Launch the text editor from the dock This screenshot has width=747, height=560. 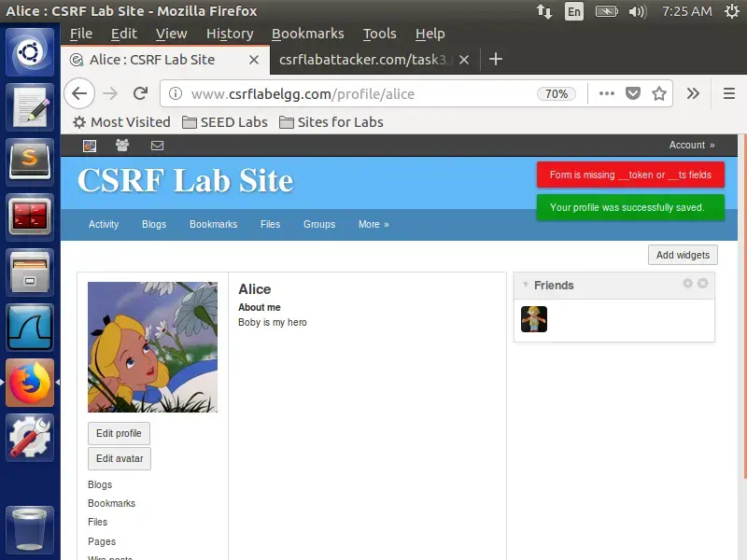point(30,107)
